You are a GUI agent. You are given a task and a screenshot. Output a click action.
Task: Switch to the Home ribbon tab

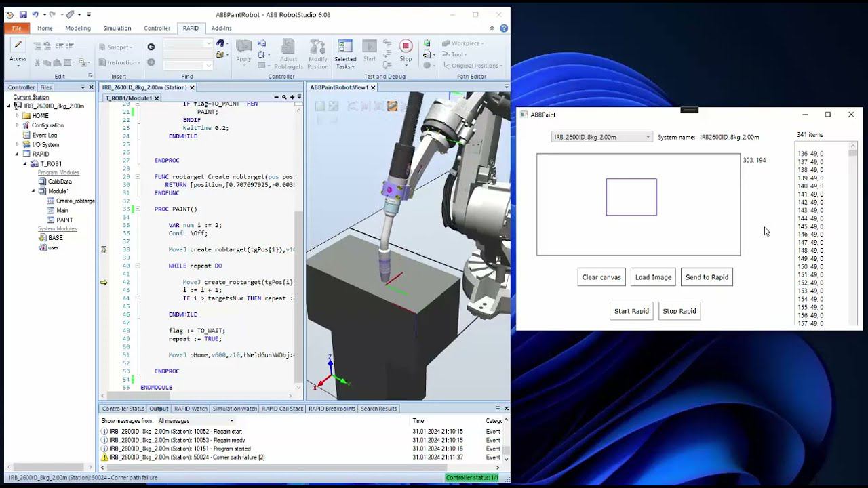click(x=45, y=28)
